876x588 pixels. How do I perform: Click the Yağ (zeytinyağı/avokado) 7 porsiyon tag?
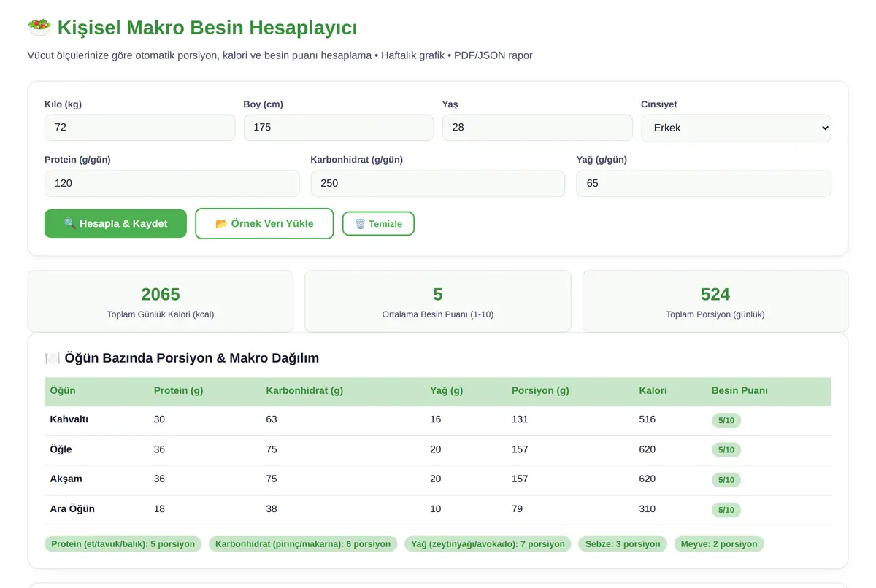click(488, 543)
